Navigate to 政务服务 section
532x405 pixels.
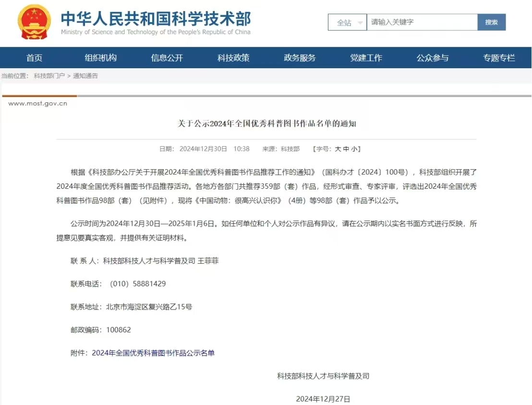[300, 58]
